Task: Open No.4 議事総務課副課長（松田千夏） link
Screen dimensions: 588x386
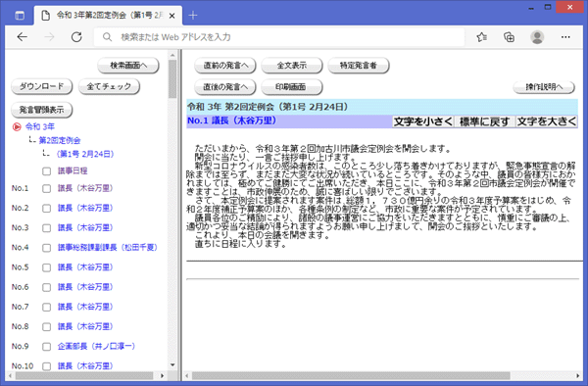Action: click(107, 247)
